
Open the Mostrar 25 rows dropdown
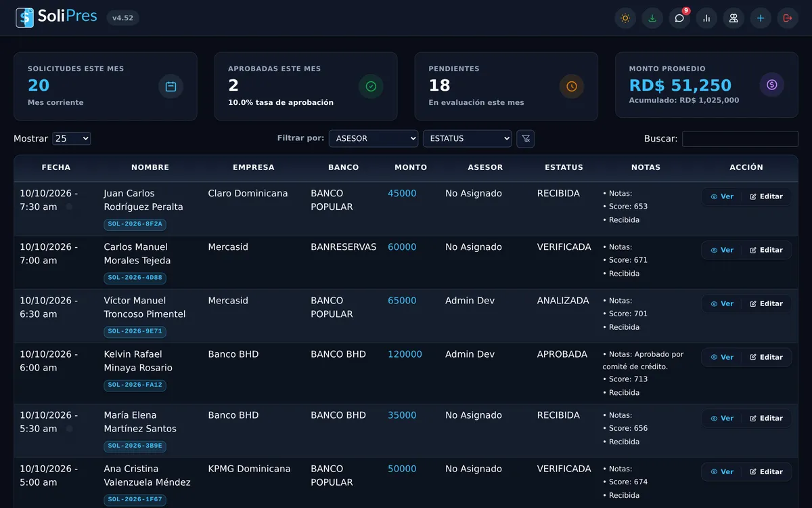(72, 138)
